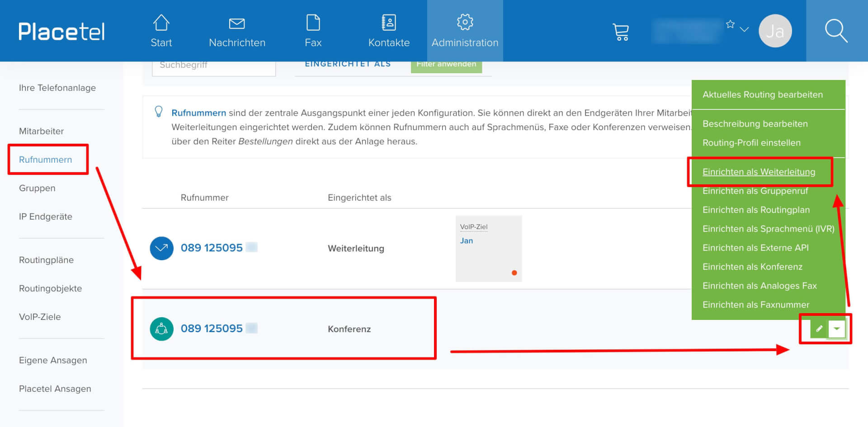Choose Einrichten als Analoges Fax
Viewport: 868px width, 427px height.
point(759,286)
